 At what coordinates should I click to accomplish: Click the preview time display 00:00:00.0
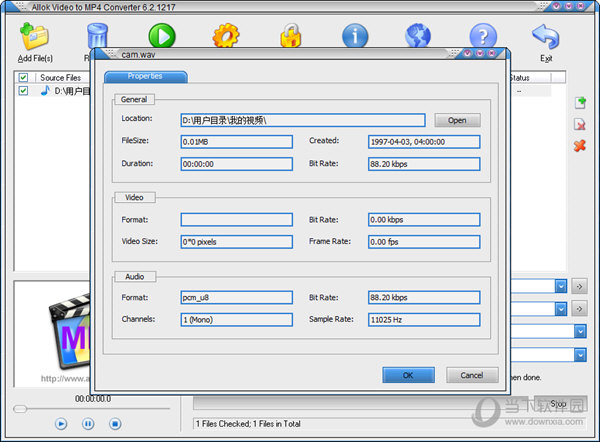point(93,399)
